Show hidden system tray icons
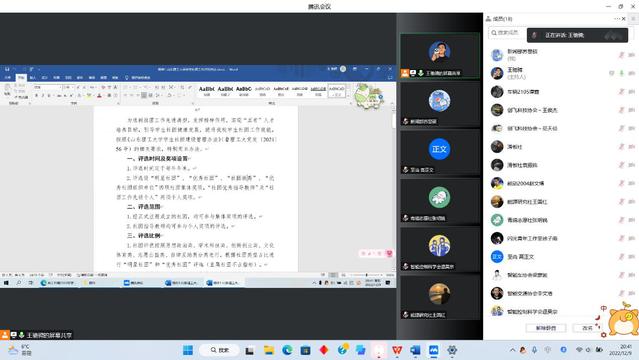Image resolution: width=639 pixels, height=360 pixels. point(512,350)
